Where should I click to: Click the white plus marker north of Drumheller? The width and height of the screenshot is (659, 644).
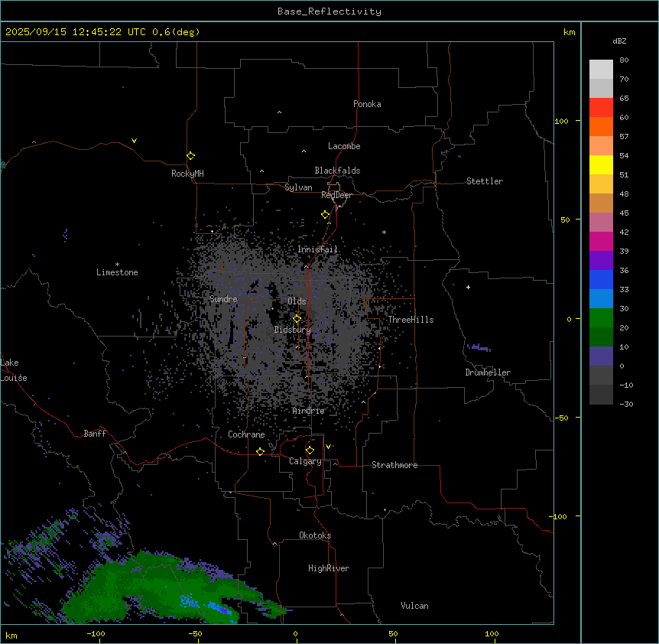(468, 287)
